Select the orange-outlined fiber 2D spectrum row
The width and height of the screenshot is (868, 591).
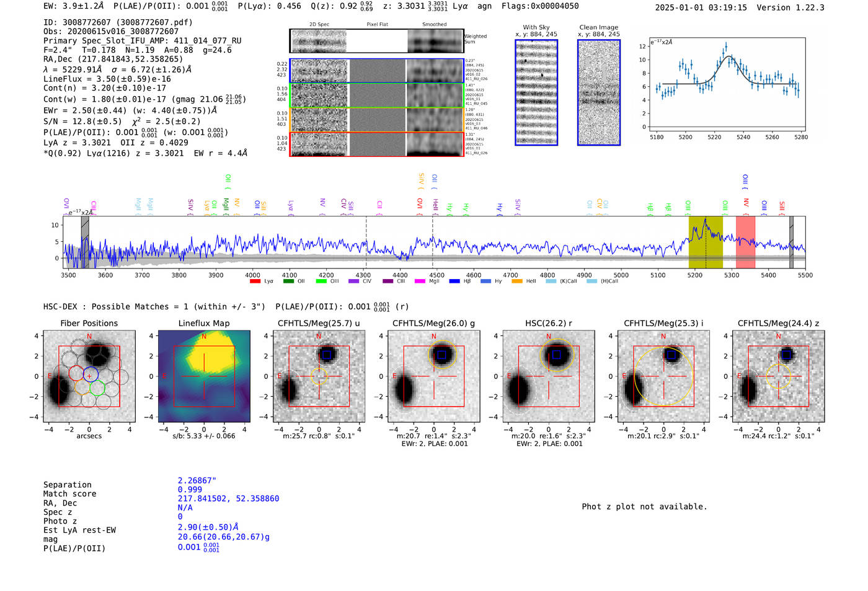click(376, 120)
